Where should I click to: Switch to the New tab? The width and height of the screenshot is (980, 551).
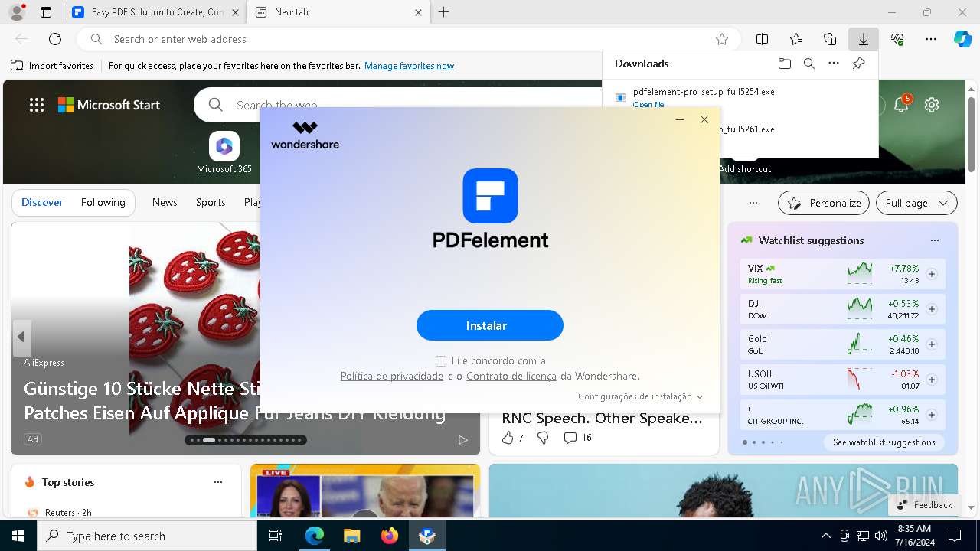pyautogui.click(x=339, y=12)
